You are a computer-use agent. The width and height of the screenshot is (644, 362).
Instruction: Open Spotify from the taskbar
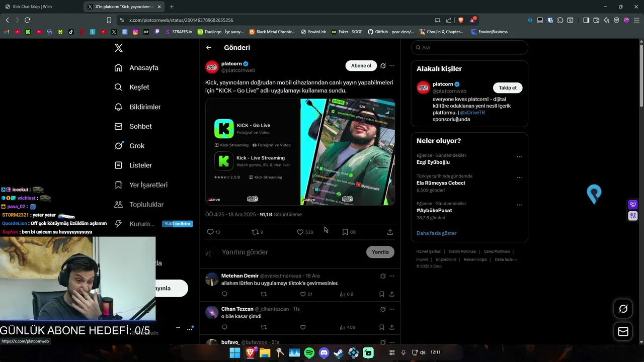pos(309,353)
